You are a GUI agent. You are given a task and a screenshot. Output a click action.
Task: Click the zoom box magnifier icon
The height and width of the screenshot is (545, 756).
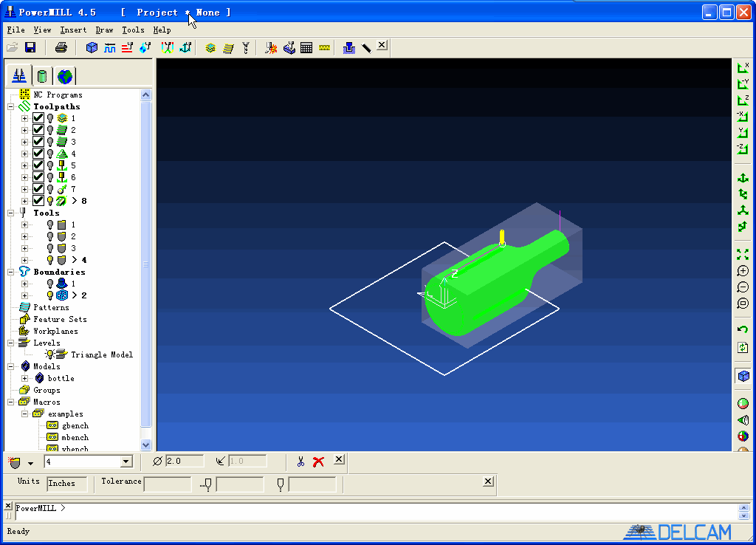(x=743, y=304)
